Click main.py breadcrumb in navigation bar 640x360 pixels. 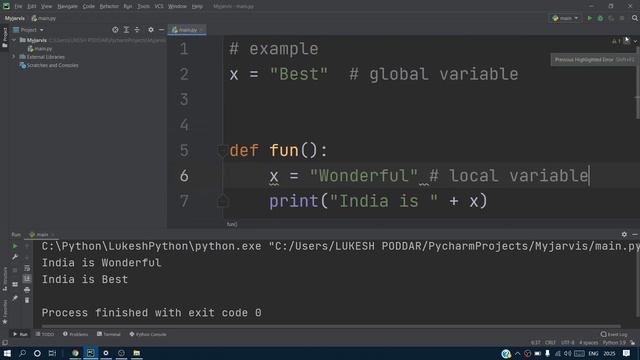click(44, 18)
